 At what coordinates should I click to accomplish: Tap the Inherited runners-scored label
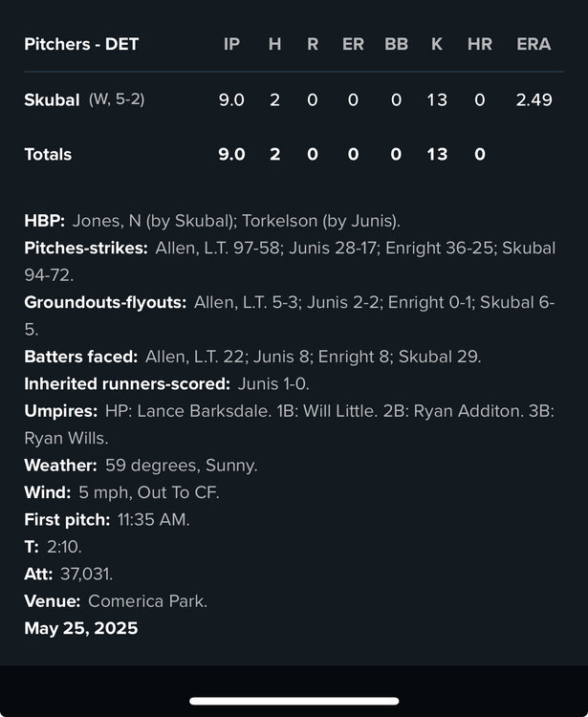coord(127,383)
